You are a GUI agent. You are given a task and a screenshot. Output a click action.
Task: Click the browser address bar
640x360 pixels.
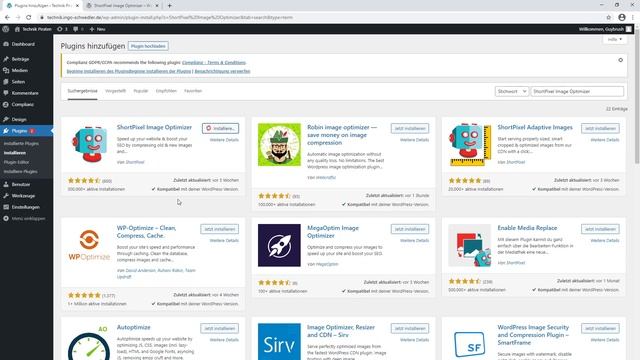click(x=318, y=18)
